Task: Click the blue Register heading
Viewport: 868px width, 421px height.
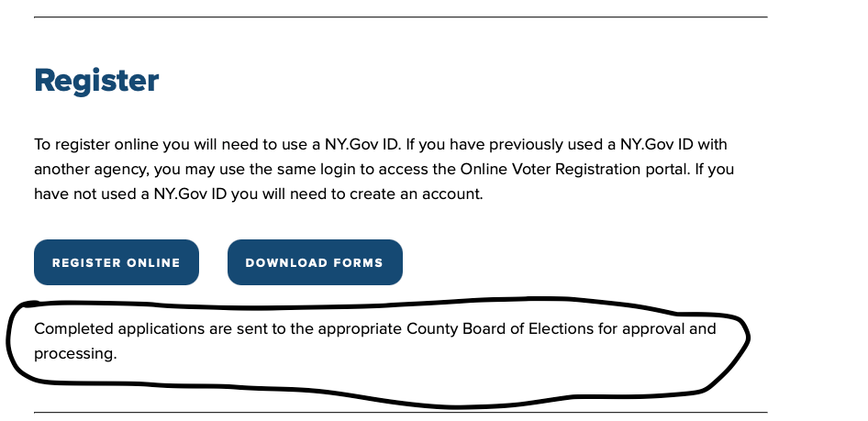Action: [x=96, y=81]
